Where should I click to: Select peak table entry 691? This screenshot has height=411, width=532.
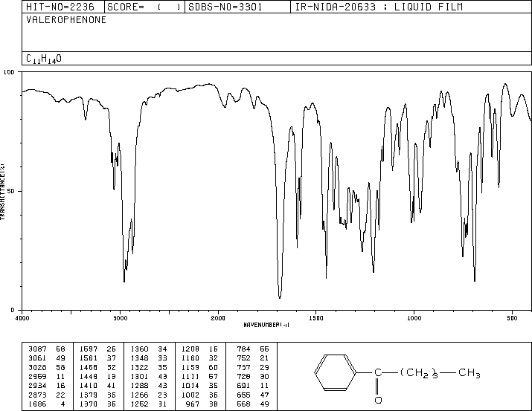point(253,386)
